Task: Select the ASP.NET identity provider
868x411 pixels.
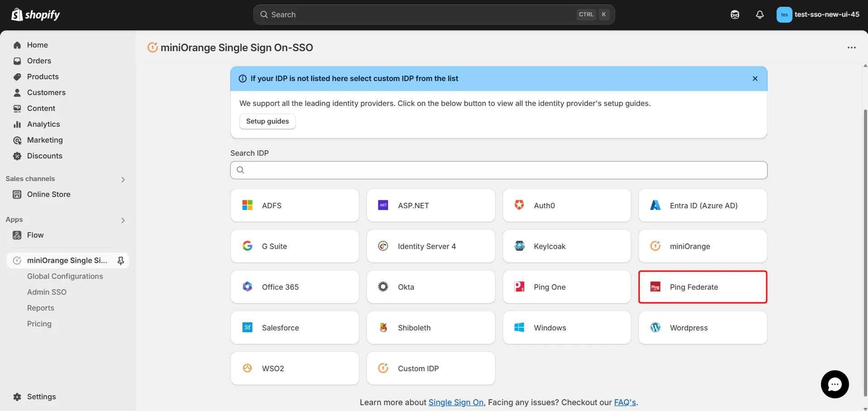Action: click(x=431, y=205)
